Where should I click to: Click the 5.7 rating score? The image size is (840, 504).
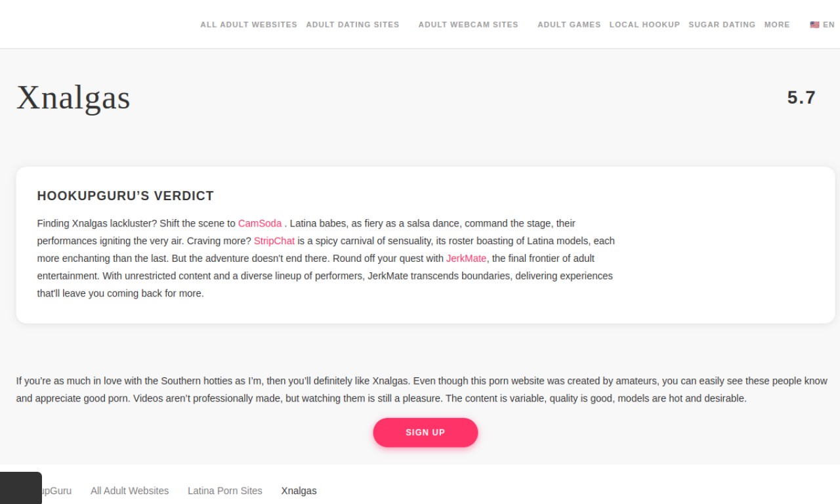801,98
